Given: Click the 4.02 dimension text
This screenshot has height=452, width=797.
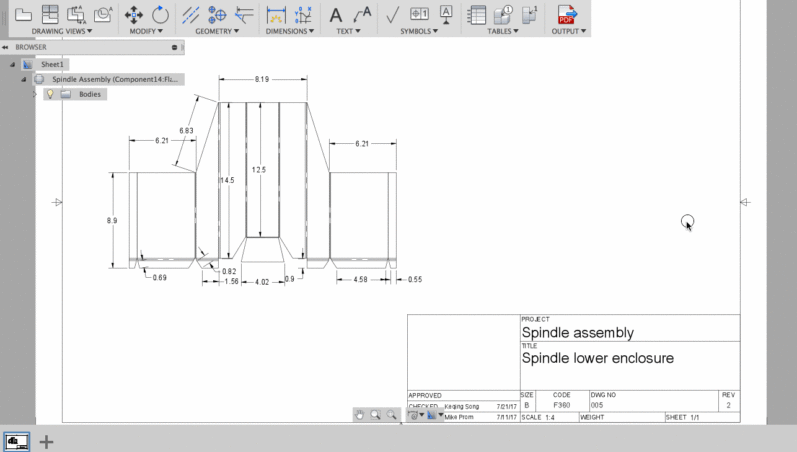Looking at the screenshot, I should pyautogui.click(x=262, y=282).
